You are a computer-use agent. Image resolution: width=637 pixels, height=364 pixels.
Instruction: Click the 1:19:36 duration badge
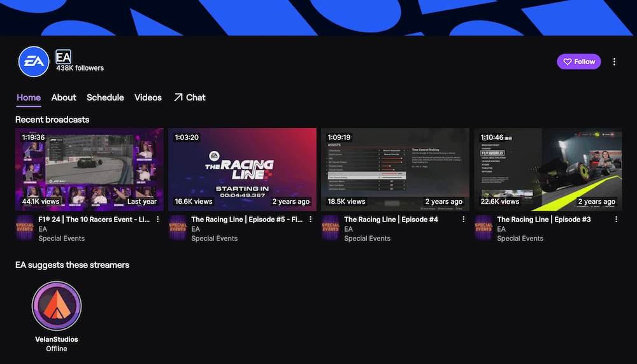pyautogui.click(x=33, y=137)
